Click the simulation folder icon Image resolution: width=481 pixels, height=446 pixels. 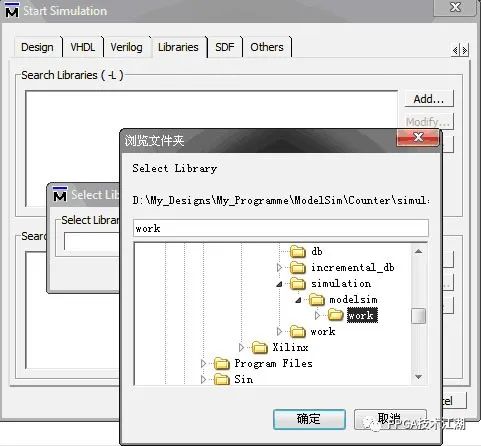(x=298, y=284)
